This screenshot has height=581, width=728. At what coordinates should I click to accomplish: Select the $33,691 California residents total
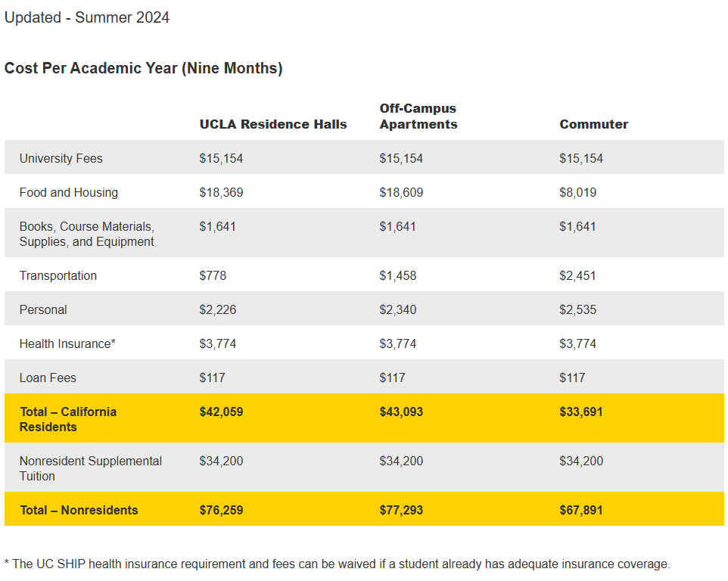581,412
